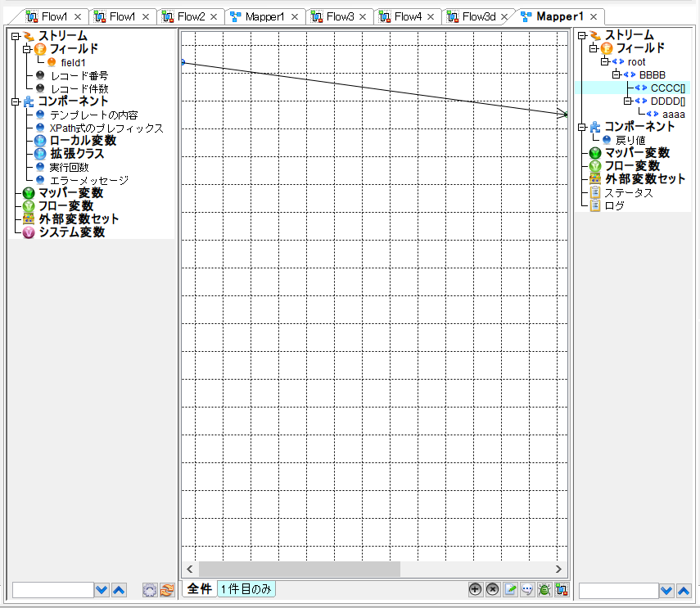
Task: Click the up arrow next to right search box
Action: (x=684, y=591)
